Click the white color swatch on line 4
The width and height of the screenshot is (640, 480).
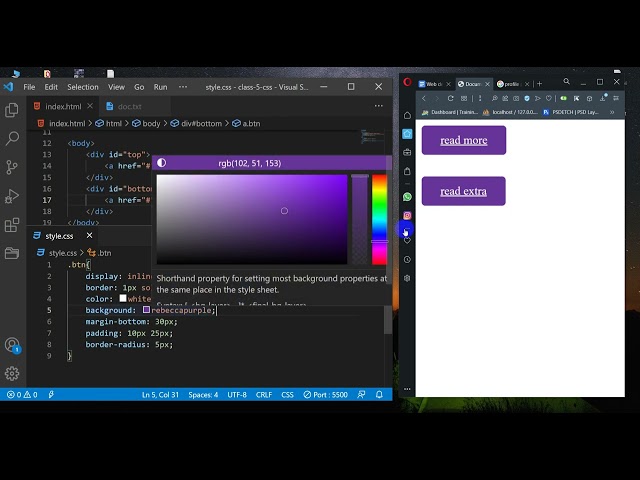coord(123,298)
